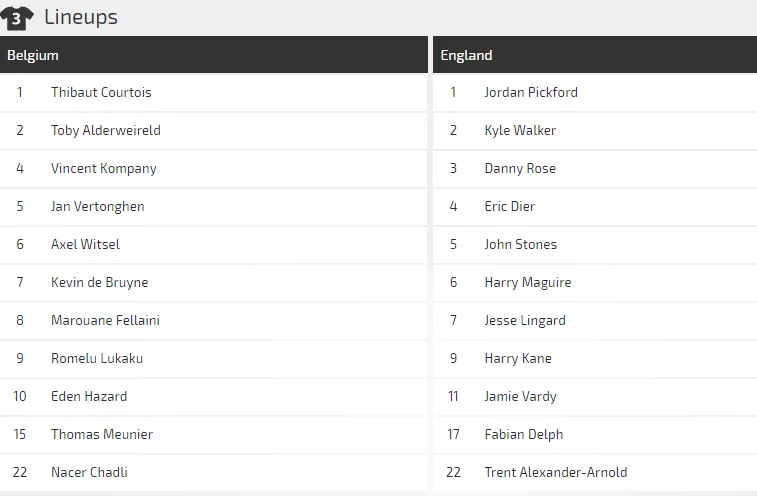Open John Stones' profile
The image size is (757, 496).
[x=520, y=244]
